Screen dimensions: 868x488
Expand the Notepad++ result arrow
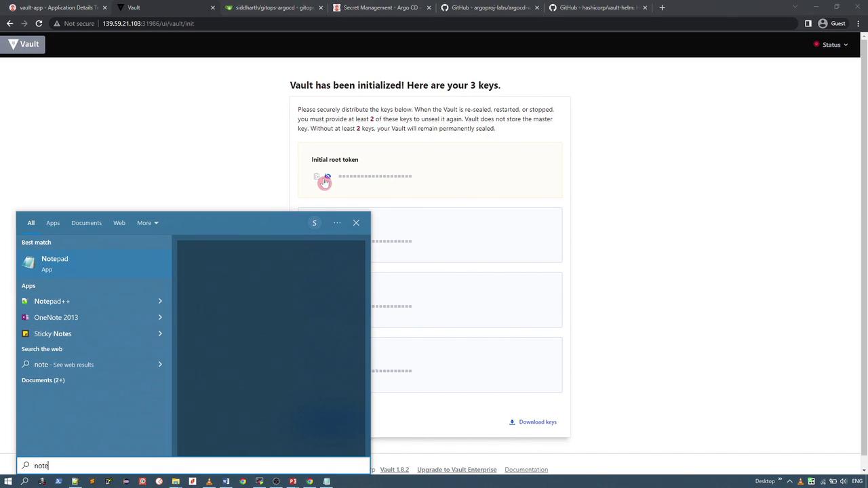click(160, 302)
